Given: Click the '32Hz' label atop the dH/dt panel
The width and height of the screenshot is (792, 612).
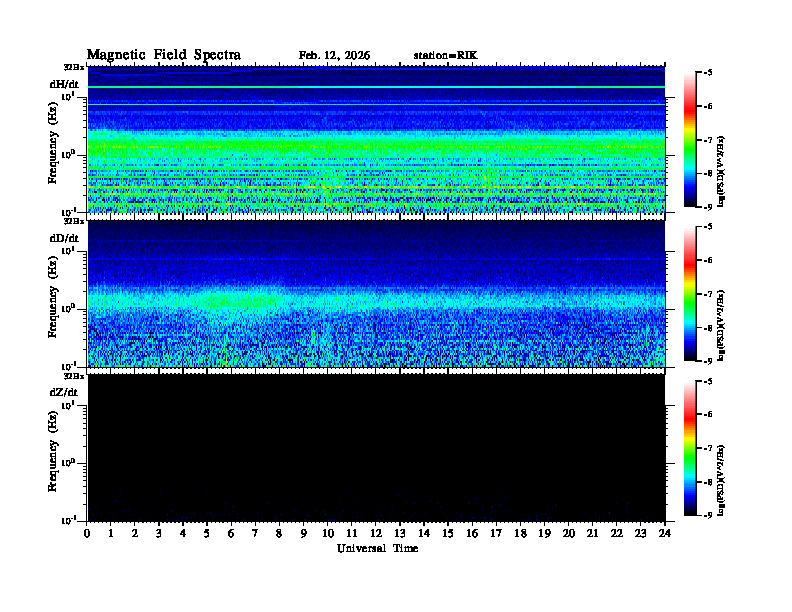Looking at the screenshot, I should coord(74,67).
